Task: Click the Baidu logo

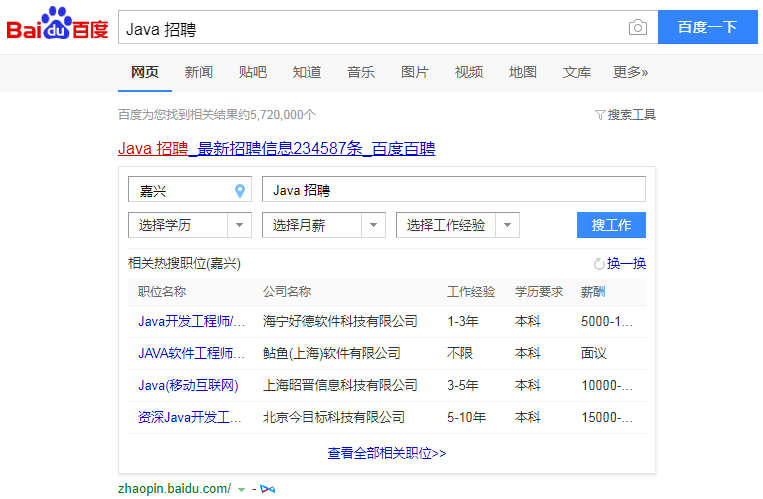Action: click(x=57, y=23)
